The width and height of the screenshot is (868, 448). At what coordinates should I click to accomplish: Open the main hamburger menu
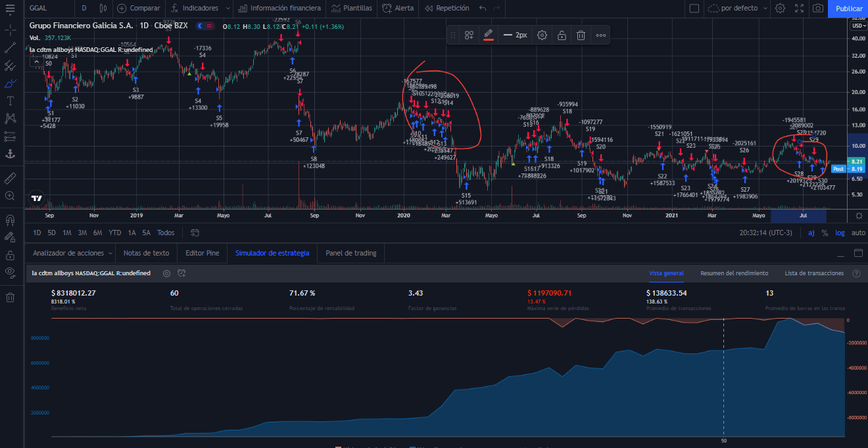[11, 8]
